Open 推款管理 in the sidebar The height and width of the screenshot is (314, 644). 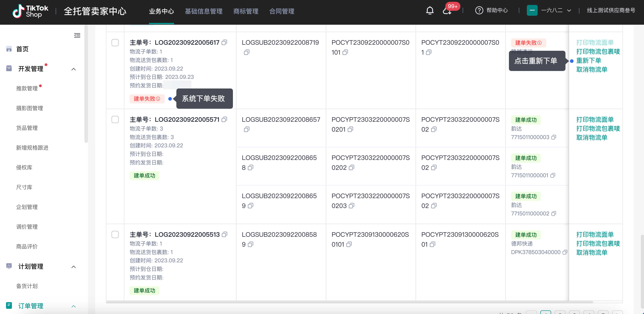(27, 88)
